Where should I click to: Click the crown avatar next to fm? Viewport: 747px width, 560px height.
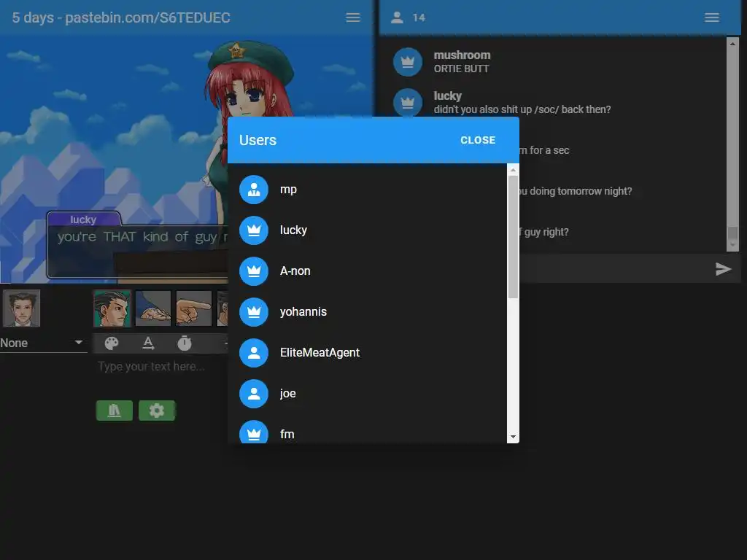tap(254, 432)
